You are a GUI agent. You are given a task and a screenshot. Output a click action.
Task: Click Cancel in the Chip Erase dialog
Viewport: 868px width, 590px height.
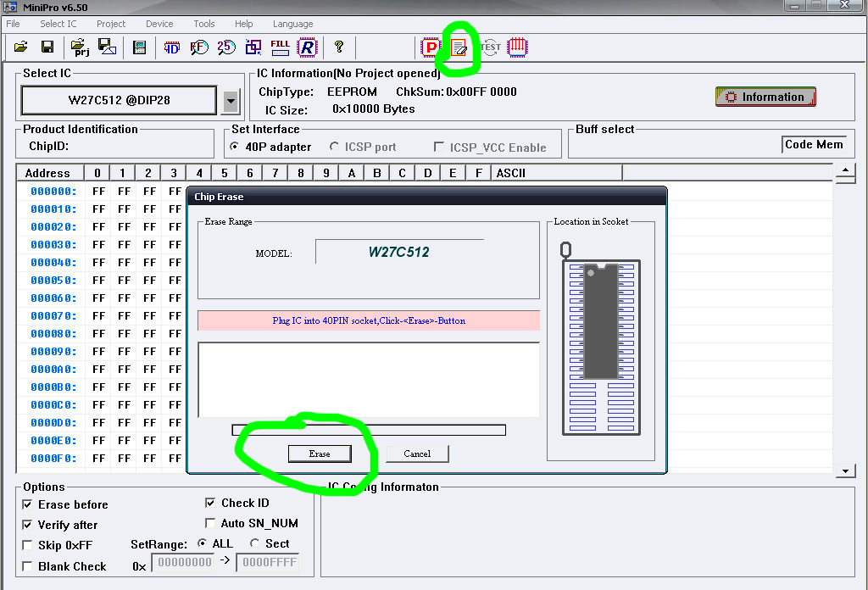click(417, 454)
